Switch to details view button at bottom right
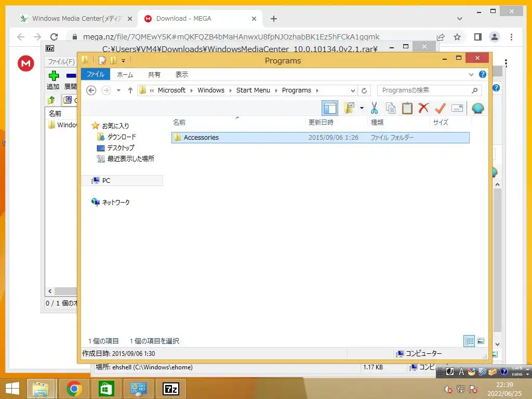This screenshot has width=532, height=399. [x=469, y=341]
